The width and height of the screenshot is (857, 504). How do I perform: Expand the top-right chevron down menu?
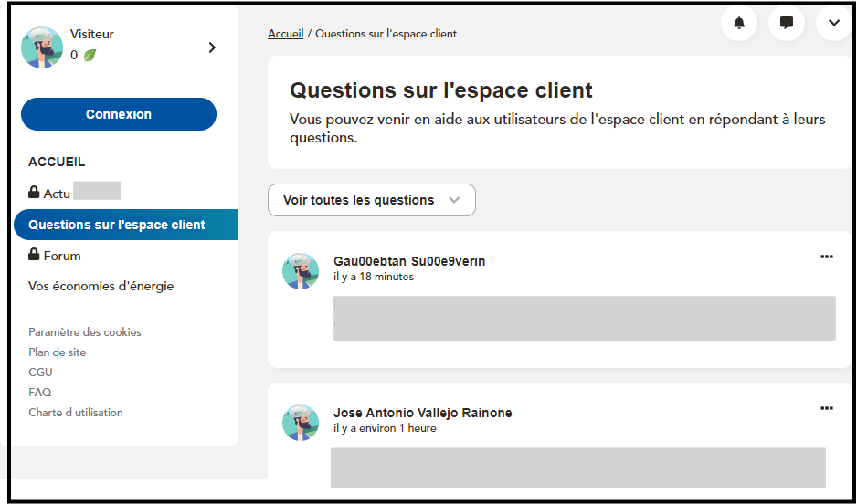click(x=833, y=24)
